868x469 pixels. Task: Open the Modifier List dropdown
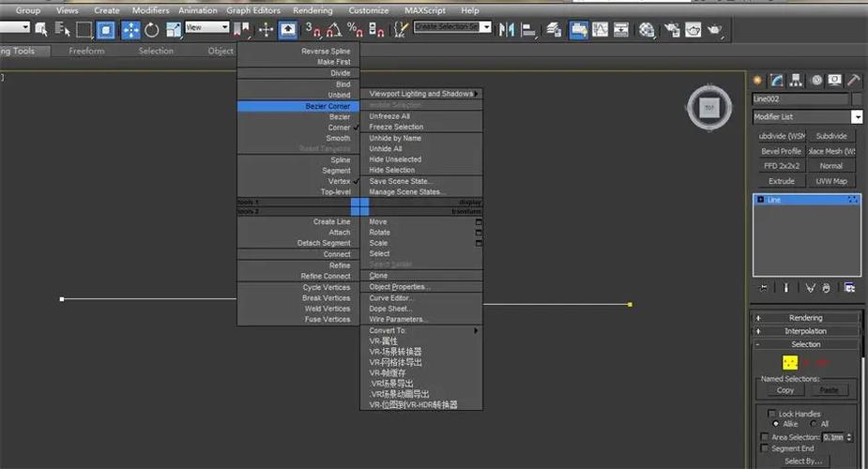pos(857,116)
